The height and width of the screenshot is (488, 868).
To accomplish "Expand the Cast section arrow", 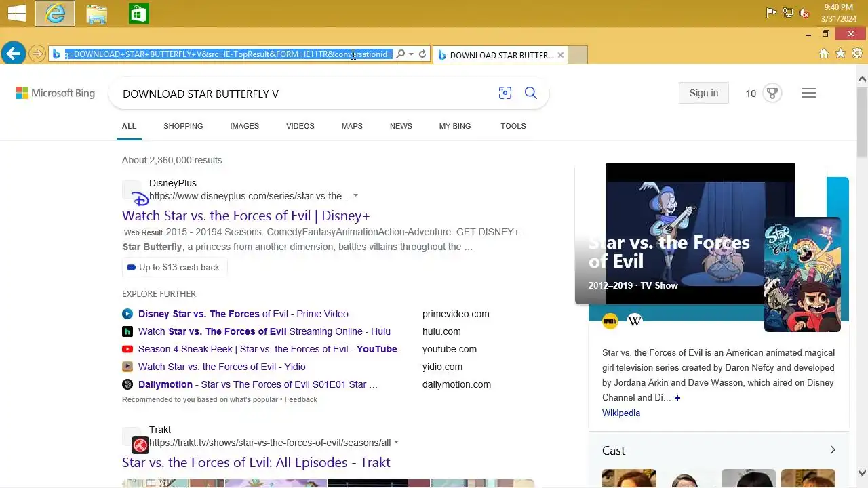I will (833, 450).
